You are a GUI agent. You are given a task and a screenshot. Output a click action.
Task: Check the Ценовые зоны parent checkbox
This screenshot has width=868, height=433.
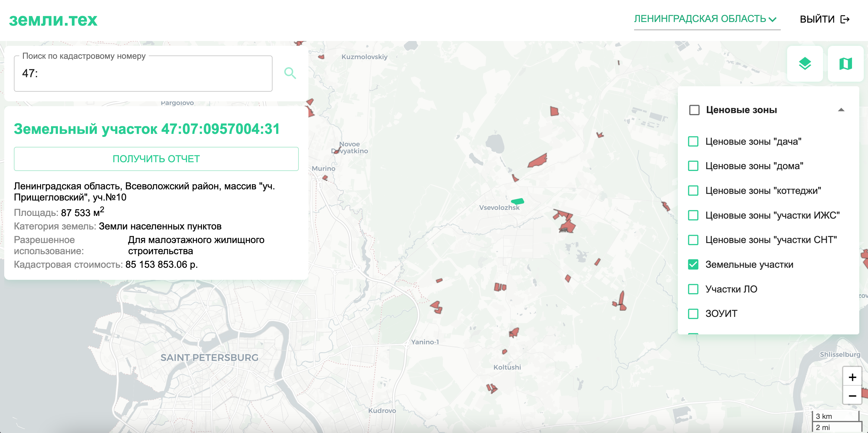694,110
